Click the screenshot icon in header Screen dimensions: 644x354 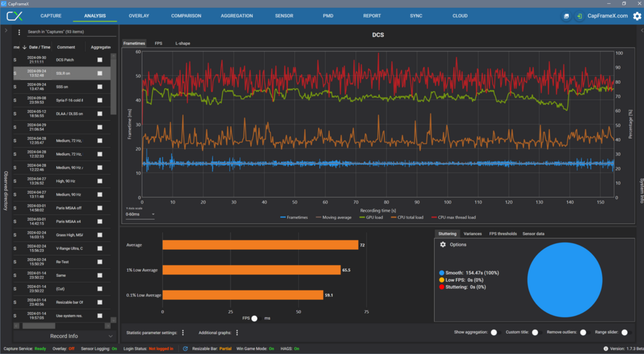click(566, 15)
